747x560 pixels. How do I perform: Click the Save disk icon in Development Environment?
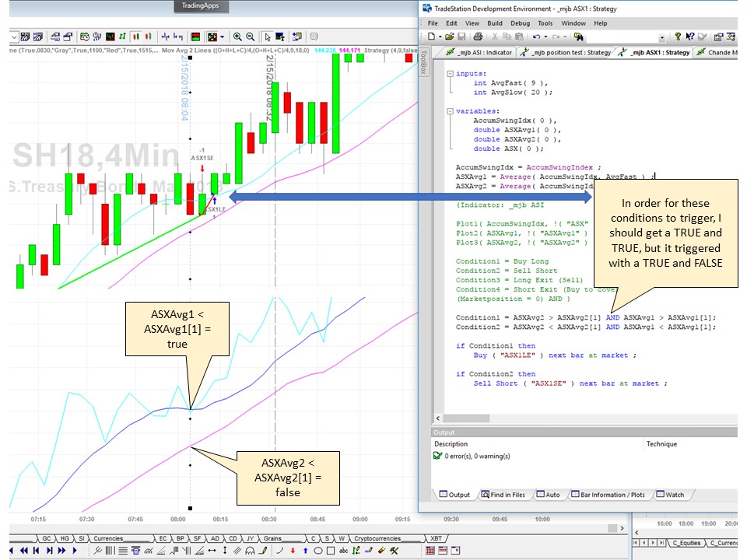(x=461, y=37)
